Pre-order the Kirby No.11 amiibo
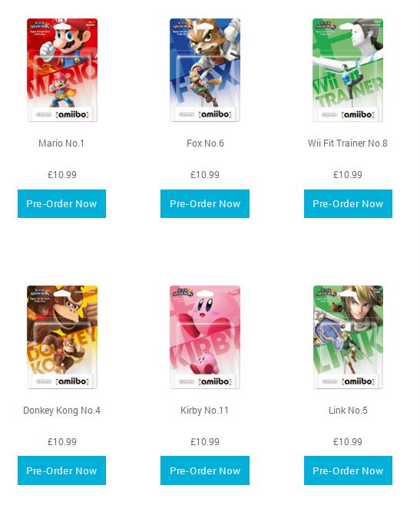 pos(205,470)
